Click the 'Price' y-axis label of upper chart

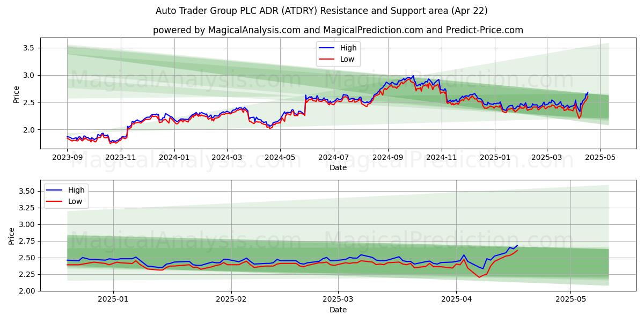tap(16, 94)
